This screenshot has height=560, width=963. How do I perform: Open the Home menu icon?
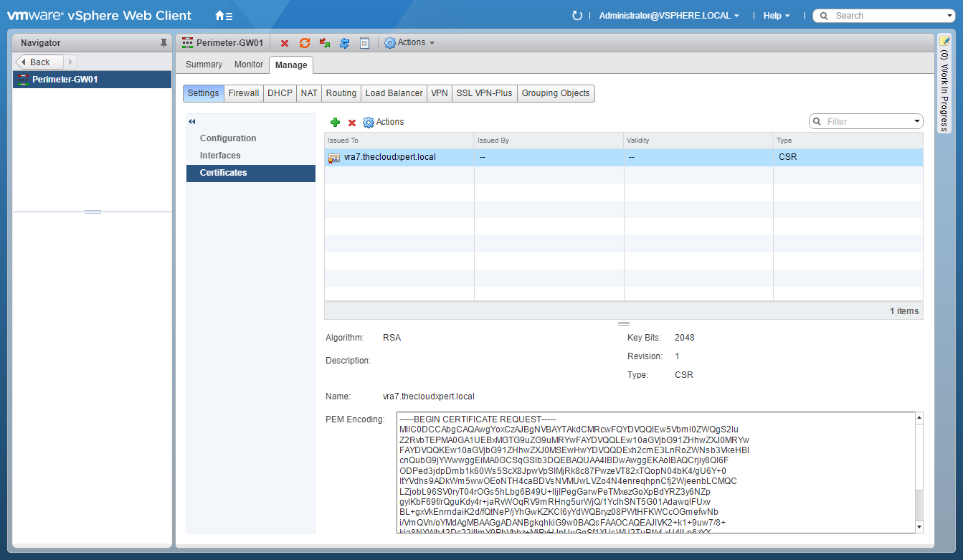point(224,16)
